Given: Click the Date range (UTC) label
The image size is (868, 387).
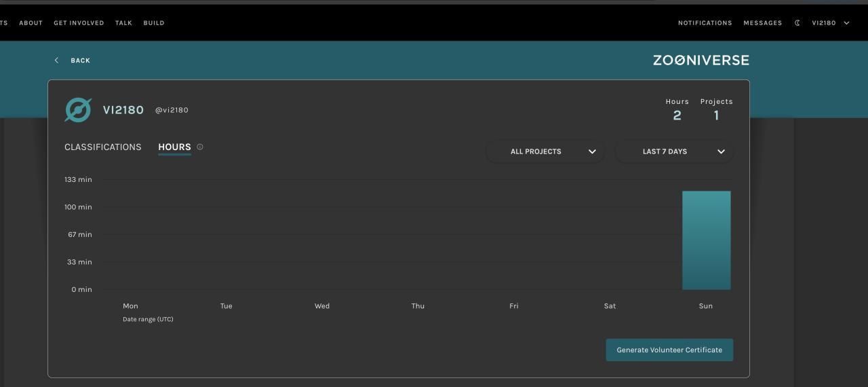Looking at the screenshot, I should click(x=148, y=319).
